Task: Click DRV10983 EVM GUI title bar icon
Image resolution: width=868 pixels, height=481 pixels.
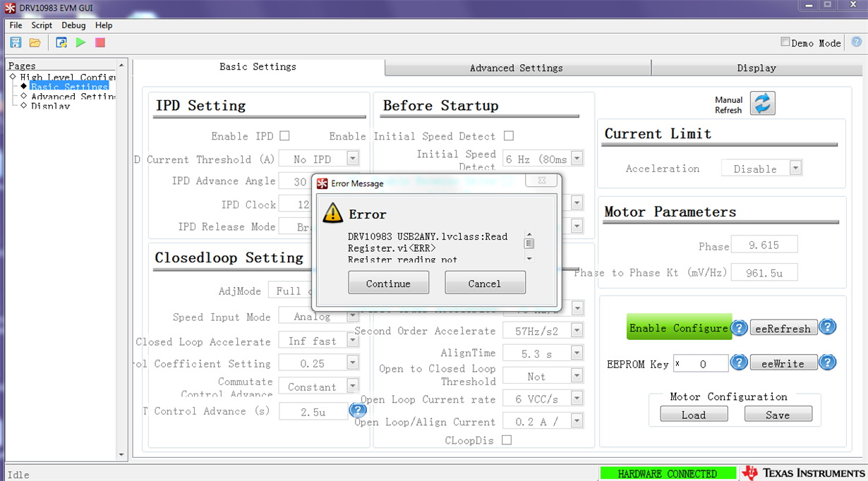Action: (9, 8)
